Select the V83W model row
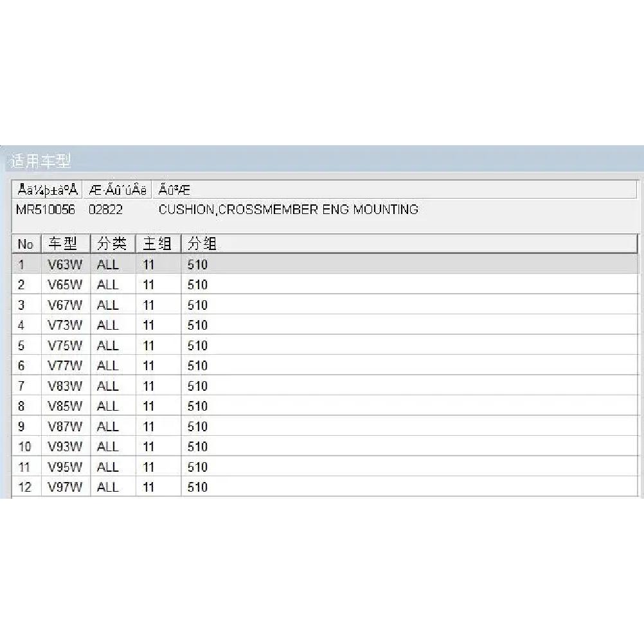Image resolution: width=644 pixels, height=644 pixels. 325,386
